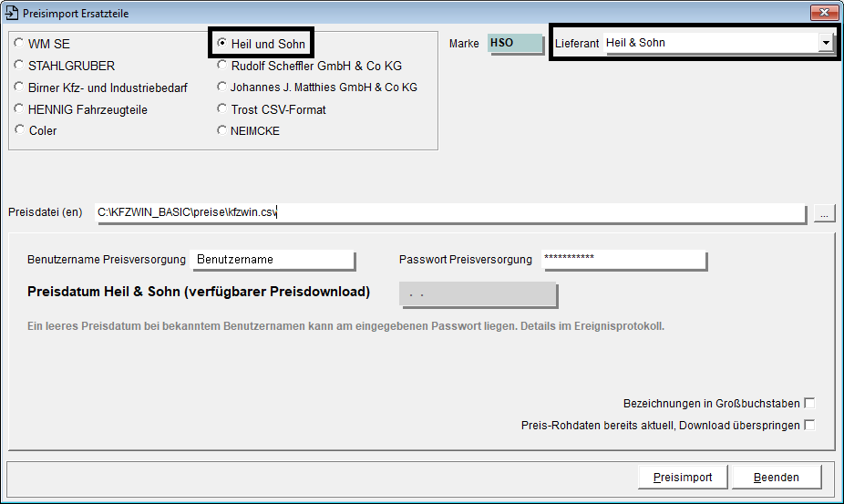Image resolution: width=844 pixels, height=504 pixels.
Task: Click the Preisdatei path input field
Action: (x=450, y=212)
